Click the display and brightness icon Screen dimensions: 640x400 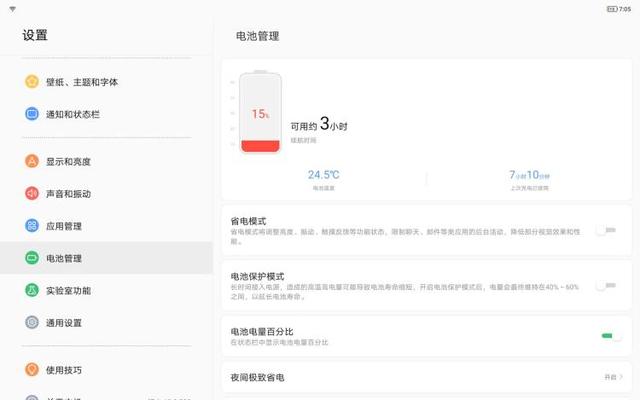(x=32, y=161)
